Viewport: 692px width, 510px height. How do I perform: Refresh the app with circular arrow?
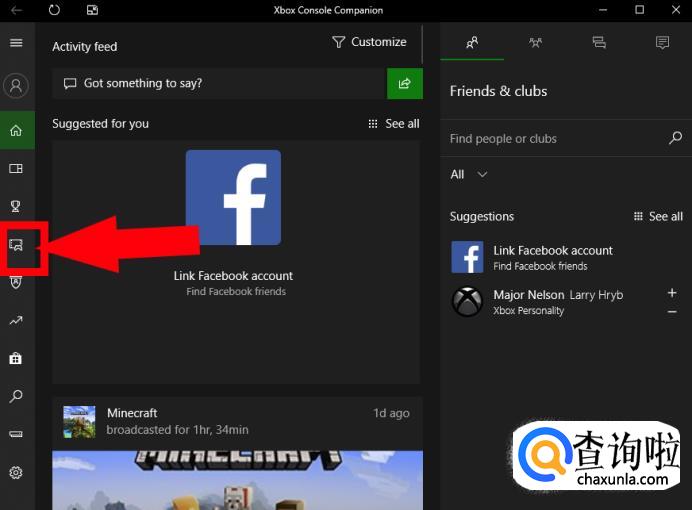(x=54, y=10)
